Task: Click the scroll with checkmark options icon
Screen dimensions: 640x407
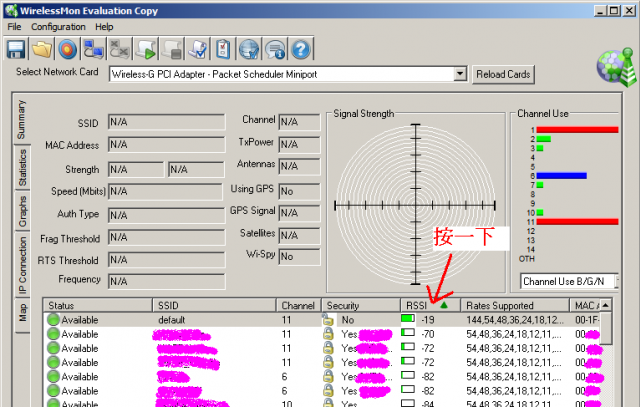Action: [x=198, y=49]
